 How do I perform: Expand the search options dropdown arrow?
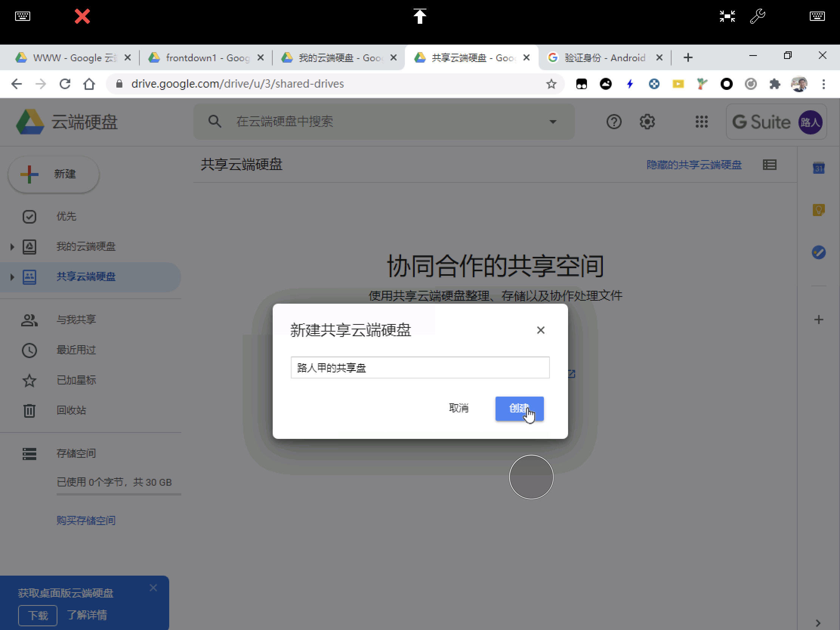[553, 122]
